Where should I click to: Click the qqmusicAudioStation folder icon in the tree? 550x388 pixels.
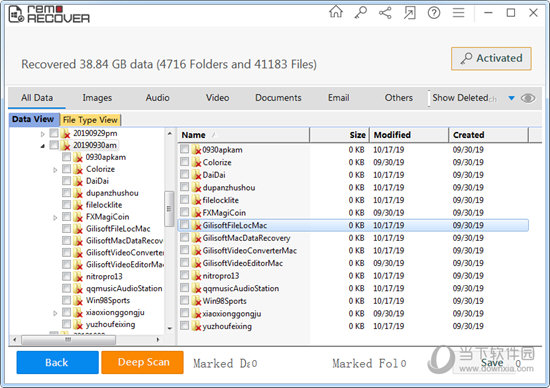pos(78,288)
